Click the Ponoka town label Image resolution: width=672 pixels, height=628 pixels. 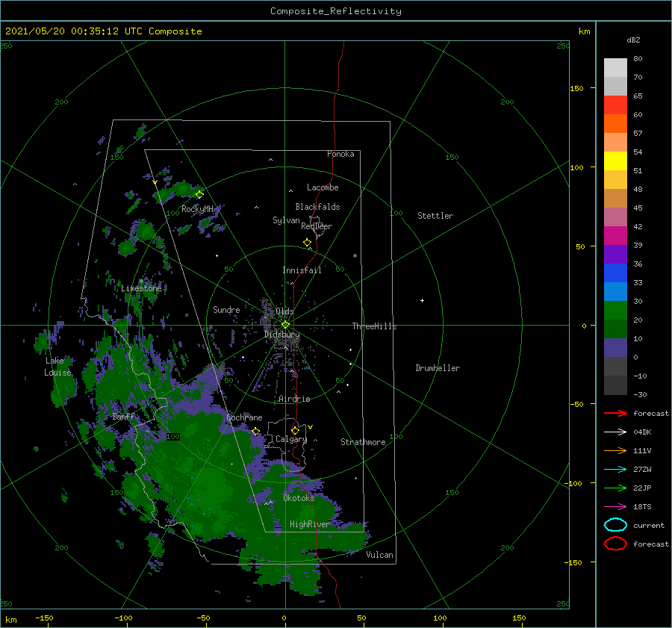tap(340, 154)
